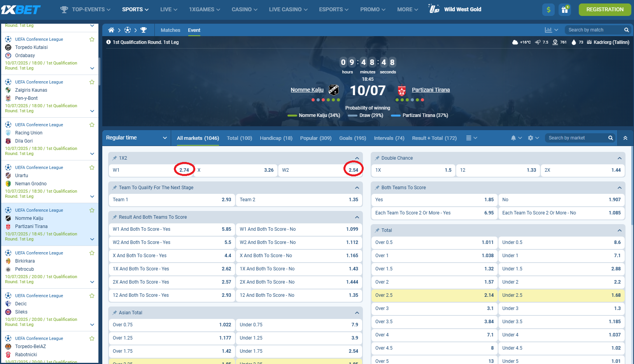This screenshot has height=364, width=634.
Task: Collapse Team To Qualify section
Action: (x=357, y=188)
